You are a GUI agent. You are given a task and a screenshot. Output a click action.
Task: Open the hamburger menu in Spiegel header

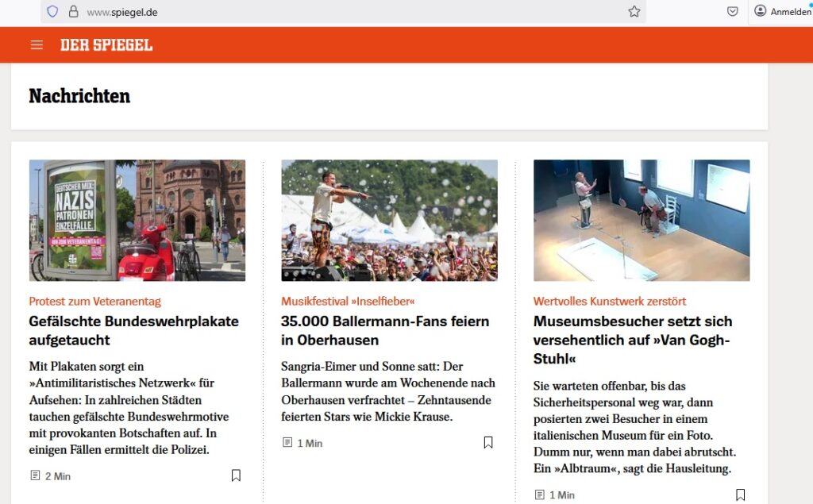(x=37, y=45)
